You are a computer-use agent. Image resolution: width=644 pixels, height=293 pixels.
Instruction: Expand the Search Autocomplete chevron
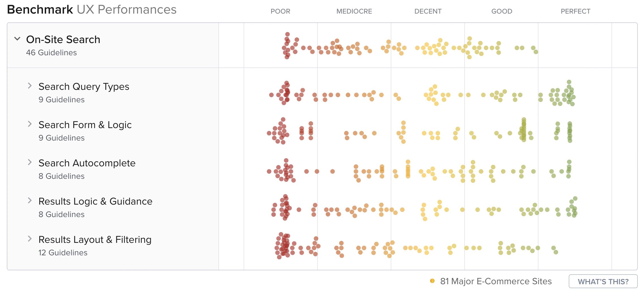[x=30, y=162]
